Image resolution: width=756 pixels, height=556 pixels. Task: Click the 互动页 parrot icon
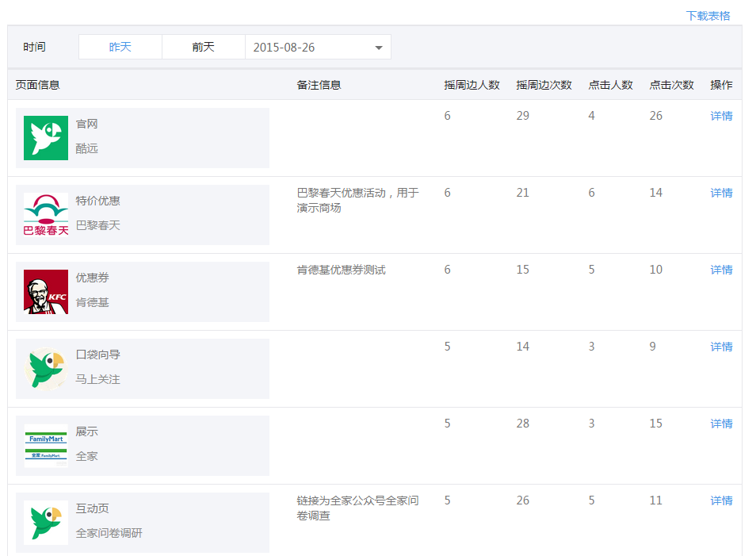[46, 523]
